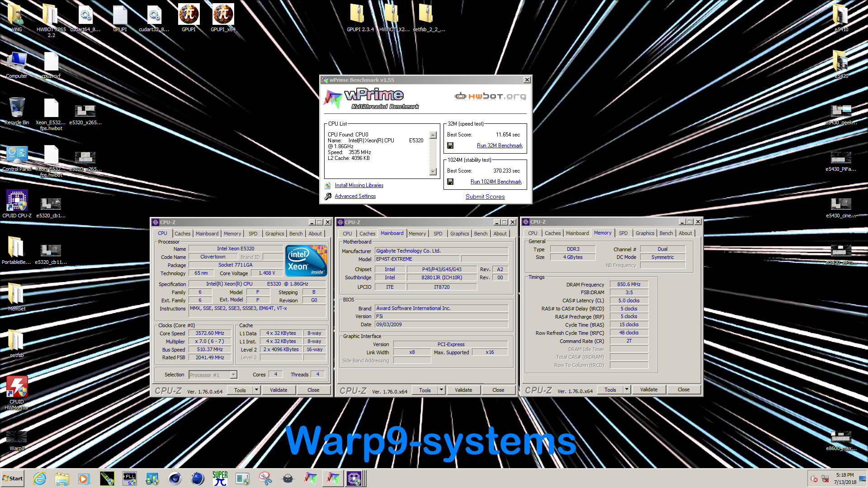This screenshot has width=868, height=488.
Task: Open the PortableBe... folder
Action: tap(17, 251)
